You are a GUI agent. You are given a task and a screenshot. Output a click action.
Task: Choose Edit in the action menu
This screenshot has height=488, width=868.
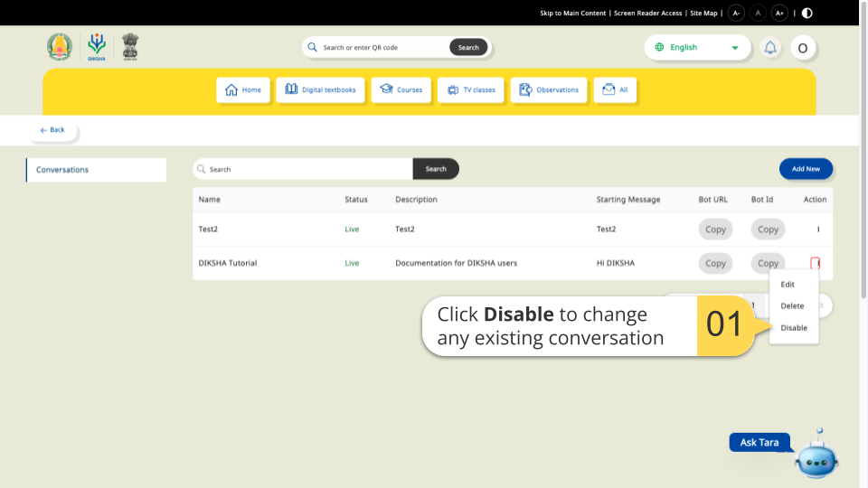coord(788,285)
